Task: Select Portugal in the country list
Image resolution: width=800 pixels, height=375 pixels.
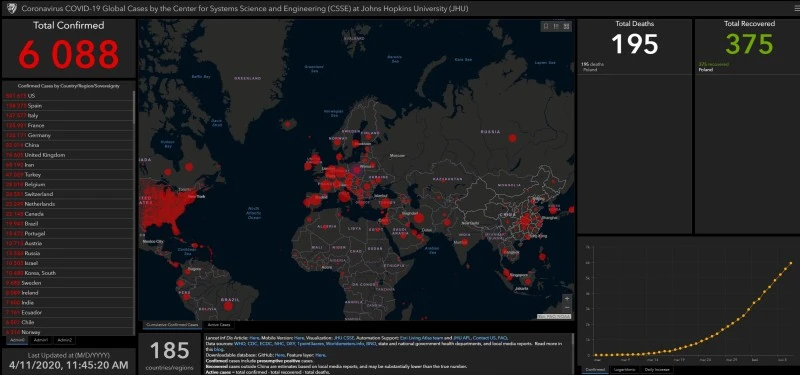Action: pos(68,234)
